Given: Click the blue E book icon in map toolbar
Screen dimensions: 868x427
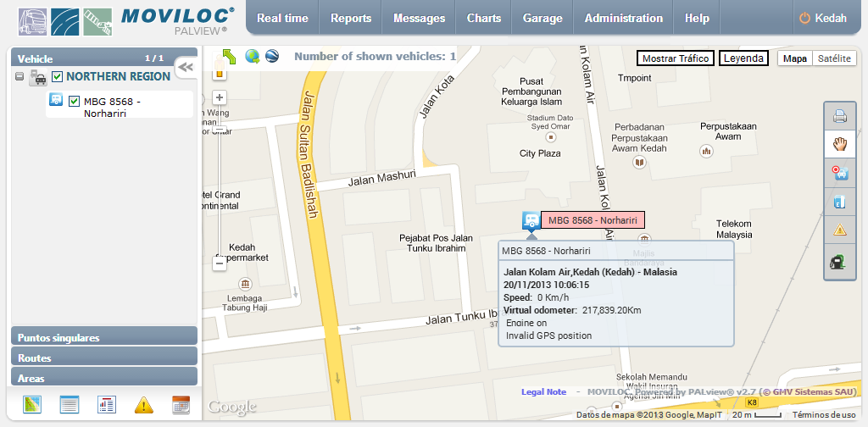Looking at the screenshot, I should click(x=840, y=202).
